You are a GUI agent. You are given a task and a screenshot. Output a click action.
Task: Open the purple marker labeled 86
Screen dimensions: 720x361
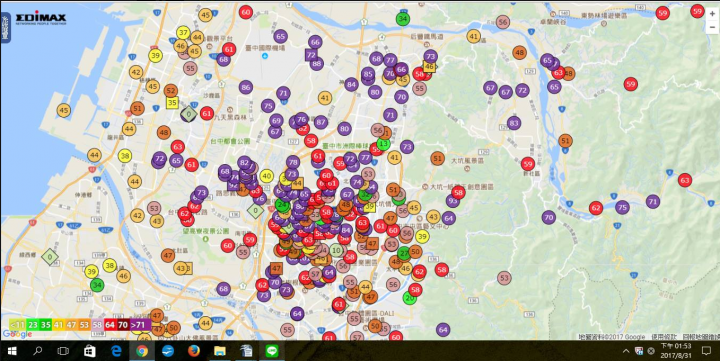[246, 87]
